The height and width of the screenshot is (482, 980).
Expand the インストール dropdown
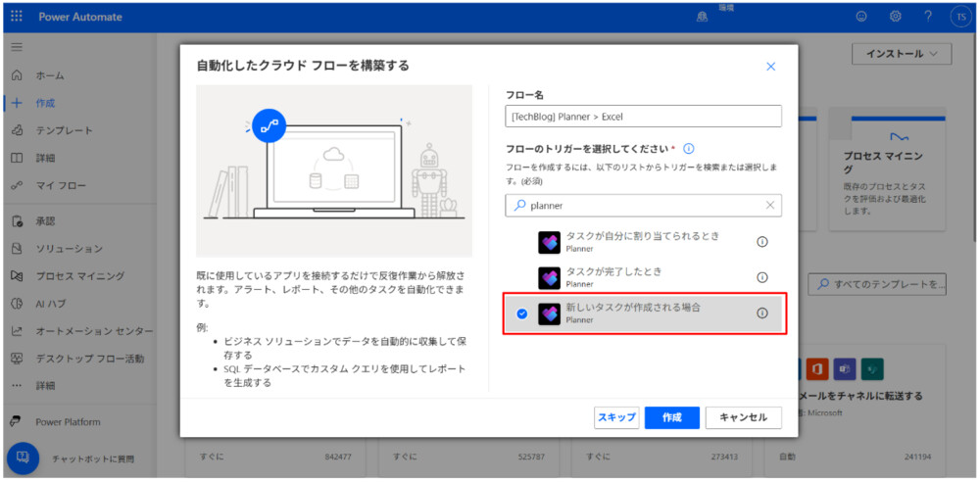pyautogui.click(x=902, y=54)
